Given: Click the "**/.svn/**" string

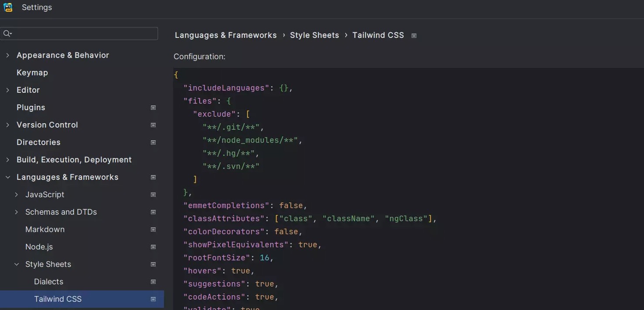Looking at the screenshot, I should [x=231, y=166].
